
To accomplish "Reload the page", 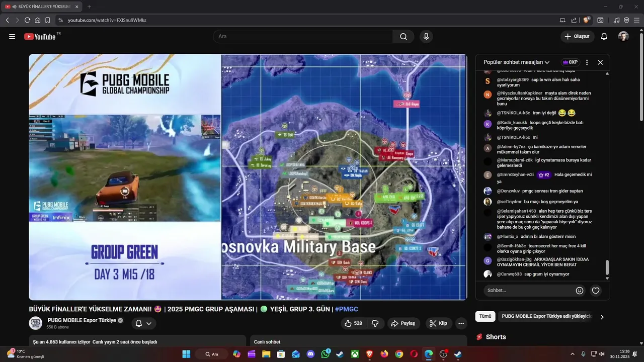I will 27,20.
